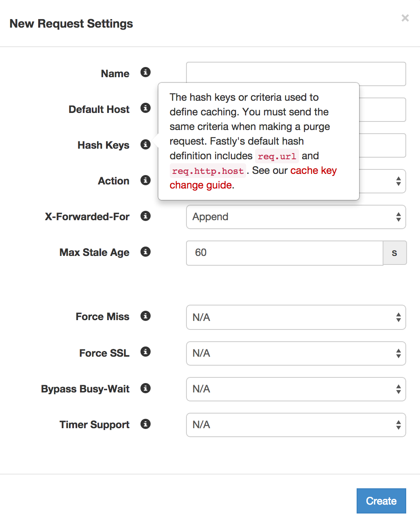Click the Hash Keys info icon

coord(145,144)
